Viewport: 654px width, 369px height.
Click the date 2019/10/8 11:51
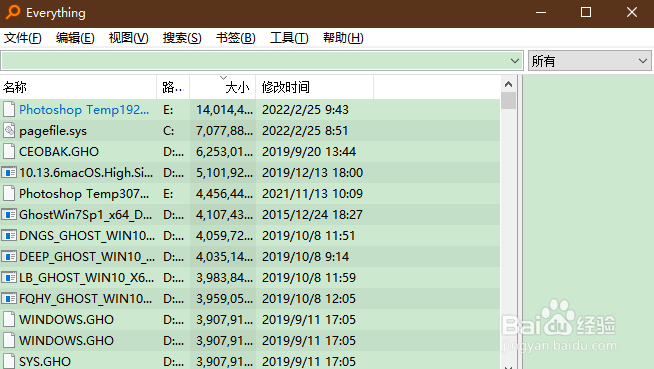(x=309, y=236)
